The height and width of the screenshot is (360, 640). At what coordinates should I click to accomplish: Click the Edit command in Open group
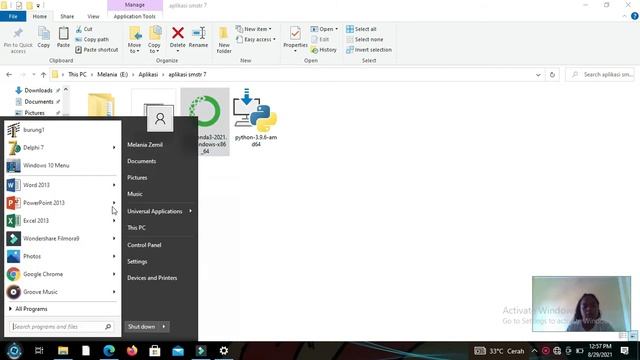tap(320, 40)
